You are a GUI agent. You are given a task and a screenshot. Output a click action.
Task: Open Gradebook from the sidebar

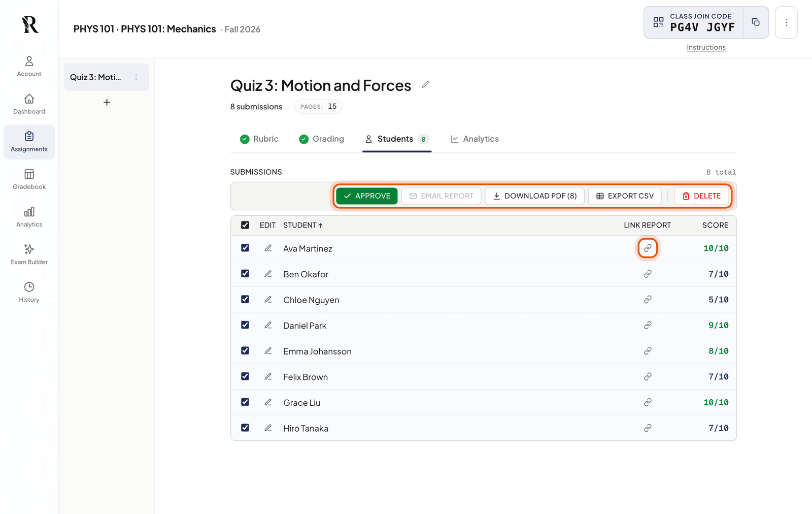pos(29,179)
